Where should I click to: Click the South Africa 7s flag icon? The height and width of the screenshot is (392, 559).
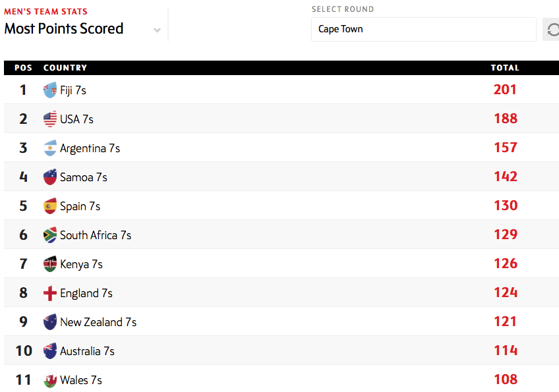click(x=50, y=235)
